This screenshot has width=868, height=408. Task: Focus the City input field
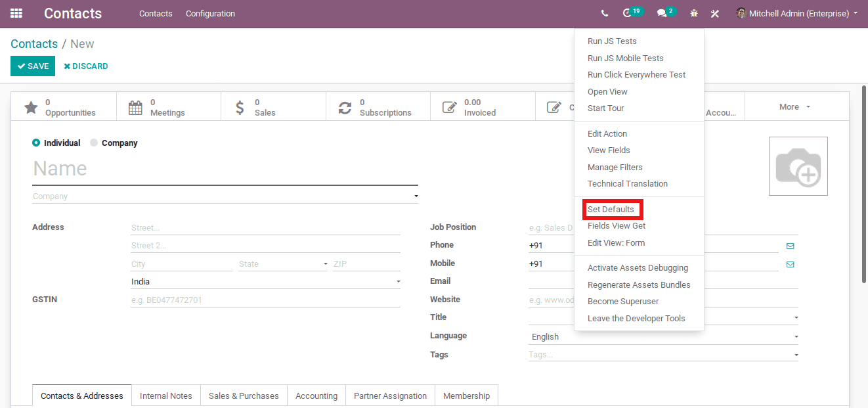coord(182,264)
